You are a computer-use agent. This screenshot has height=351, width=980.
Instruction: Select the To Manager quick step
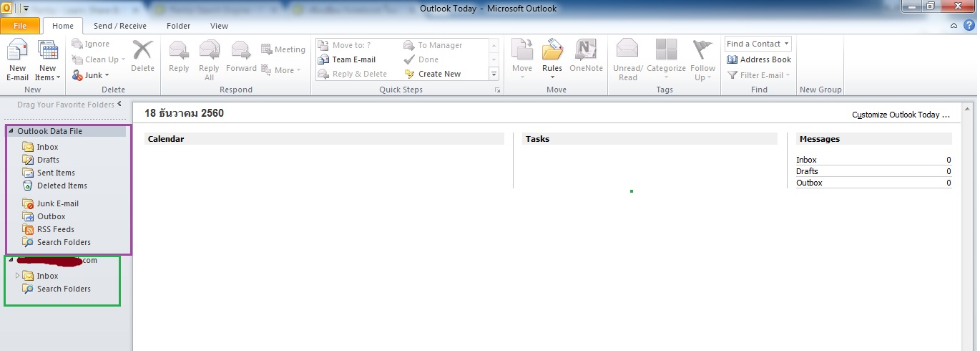[433, 45]
